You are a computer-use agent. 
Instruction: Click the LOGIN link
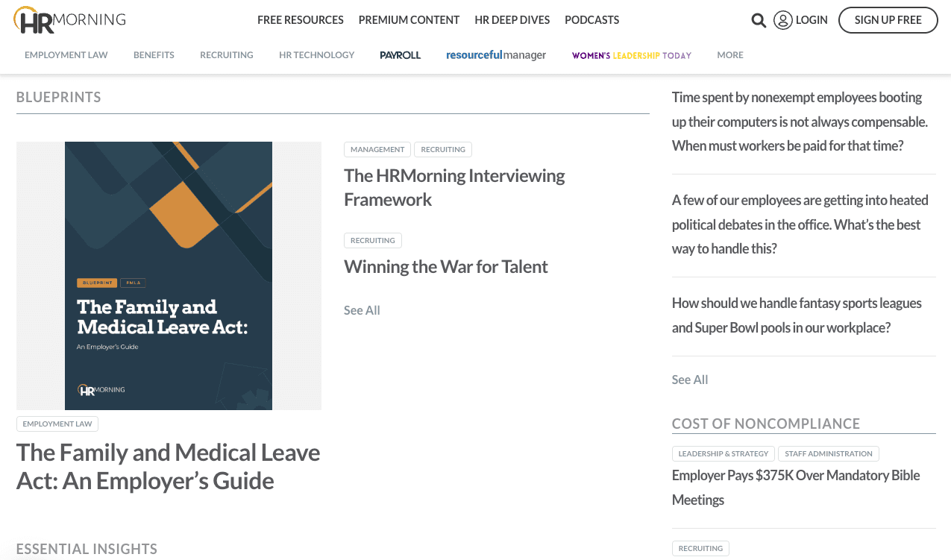(x=811, y=20)
